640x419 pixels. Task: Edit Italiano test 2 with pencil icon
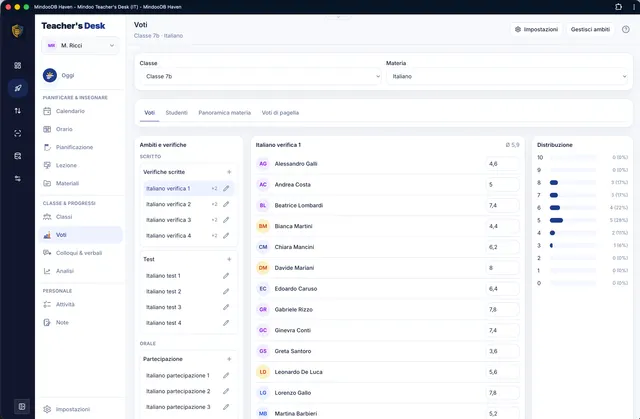(x=226, y=291)
